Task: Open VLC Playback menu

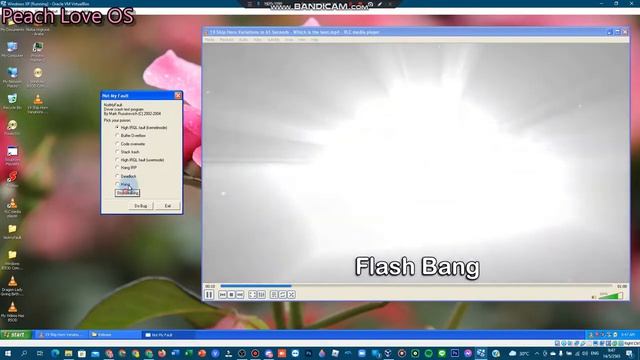Action: 227,40
